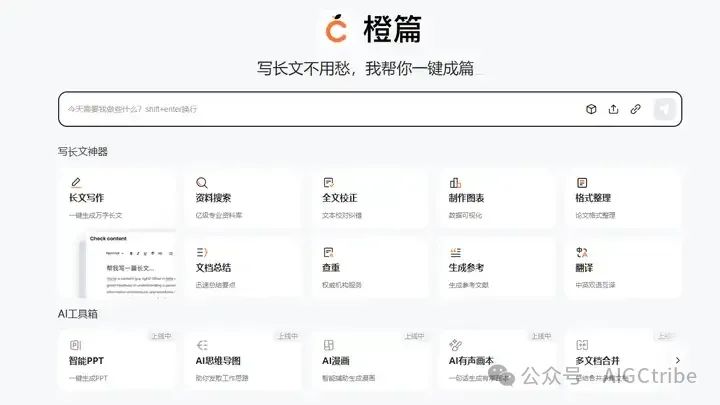Click the right chevron beside the AI toolbox cards
The image size is (720, 405).
point(678,360)
